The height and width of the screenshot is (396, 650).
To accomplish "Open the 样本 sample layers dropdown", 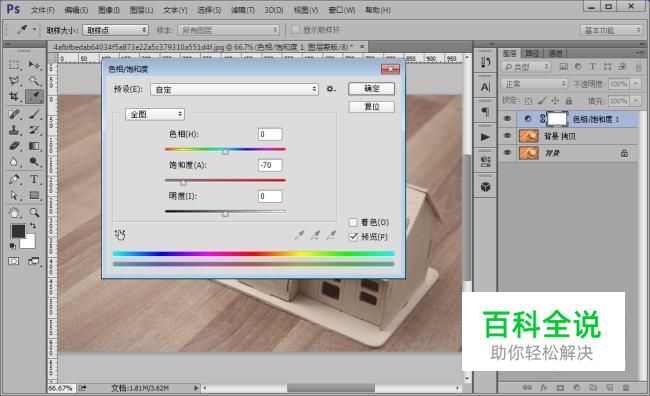I will 228,30.
